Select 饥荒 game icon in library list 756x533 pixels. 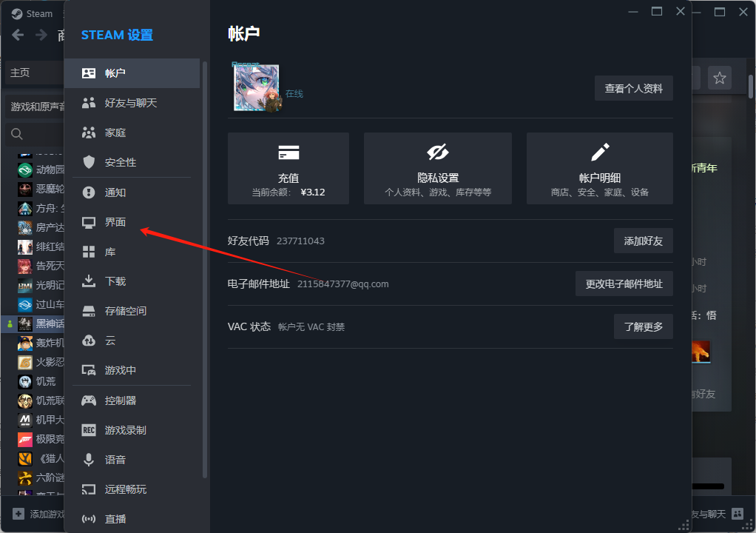[25, 381]
